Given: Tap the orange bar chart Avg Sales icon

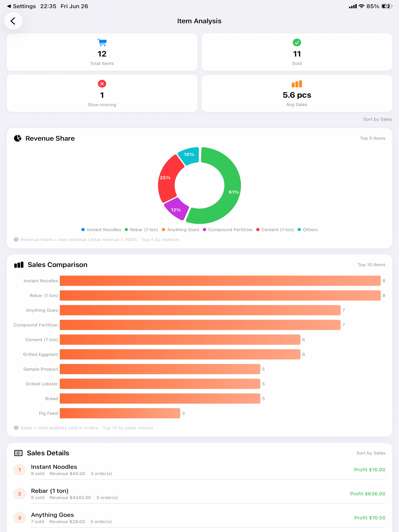Looking at the screenshot, I should coord(297,84).
